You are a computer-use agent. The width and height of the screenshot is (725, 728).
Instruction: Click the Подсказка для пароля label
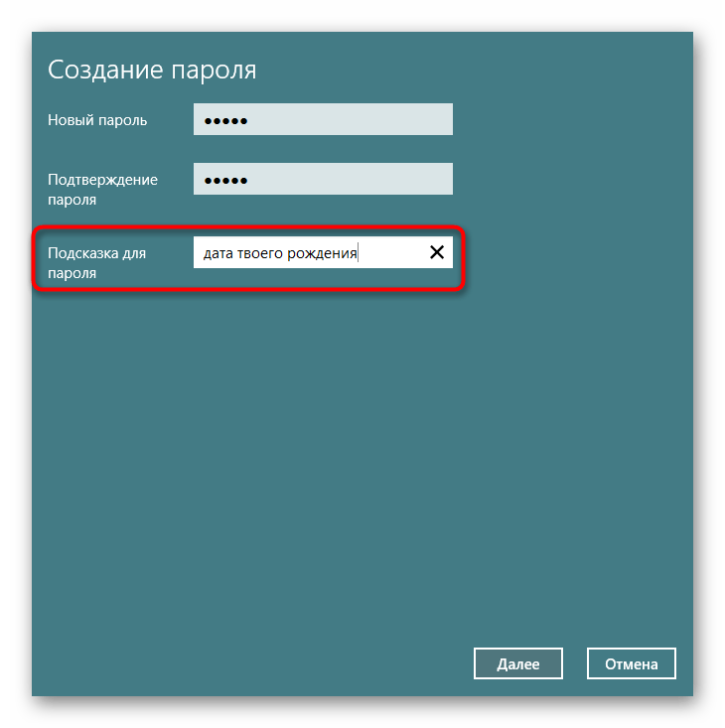[x=96, y=263]
